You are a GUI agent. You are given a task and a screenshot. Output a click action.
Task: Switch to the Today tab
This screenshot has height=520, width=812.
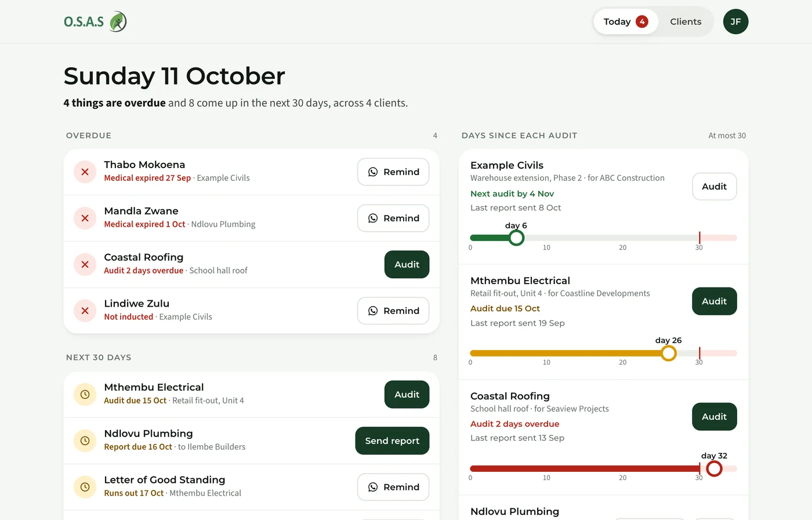(625, 21)
